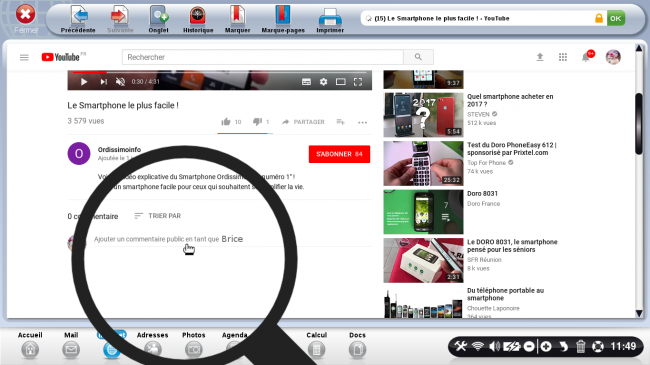Open the Ordissimoinfo channel name link
The image size is (650, 365).
point(119,149)
